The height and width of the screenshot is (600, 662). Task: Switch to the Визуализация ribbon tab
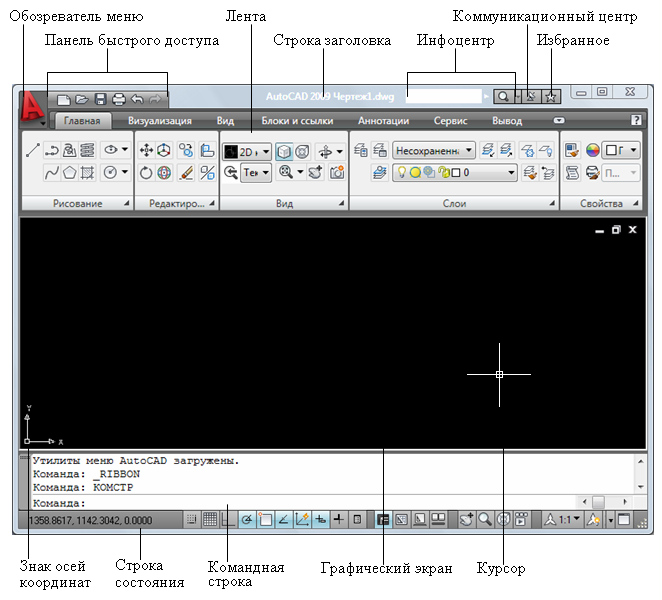point(160,121)
